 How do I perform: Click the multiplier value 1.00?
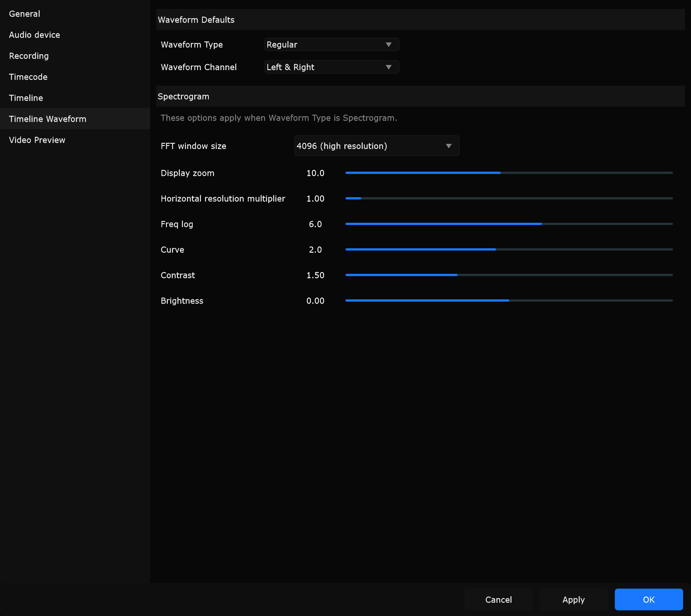(315, 199)
